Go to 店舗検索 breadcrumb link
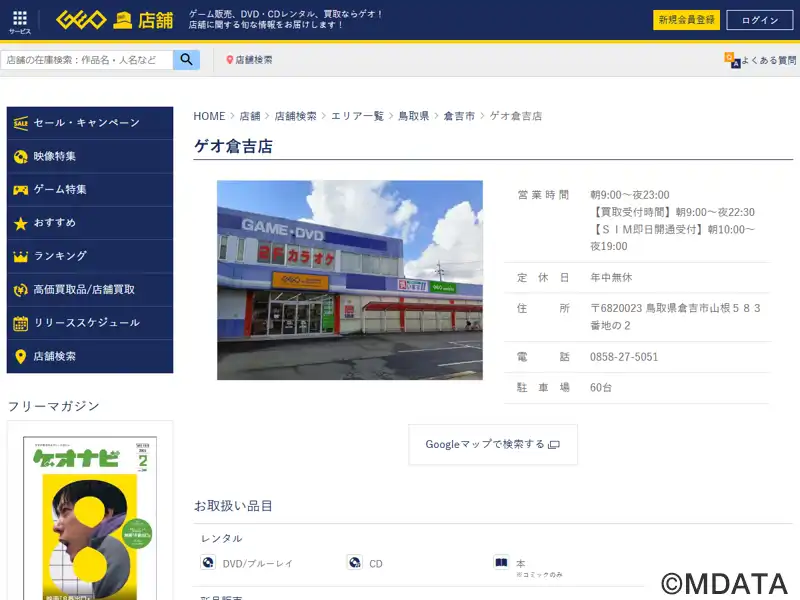Viewport: 800px width, 600px height. (x=295, y=116)
